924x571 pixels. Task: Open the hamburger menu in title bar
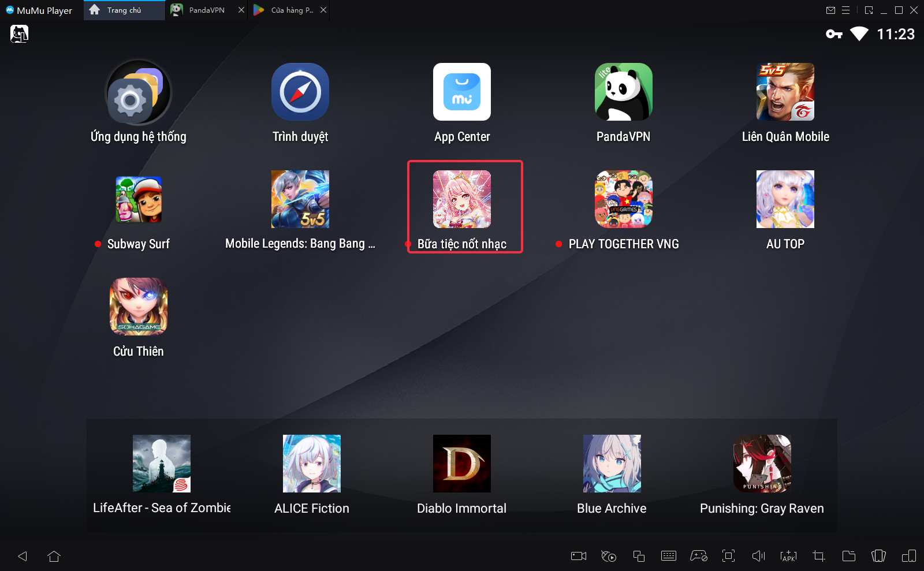[x=845, y=10]
